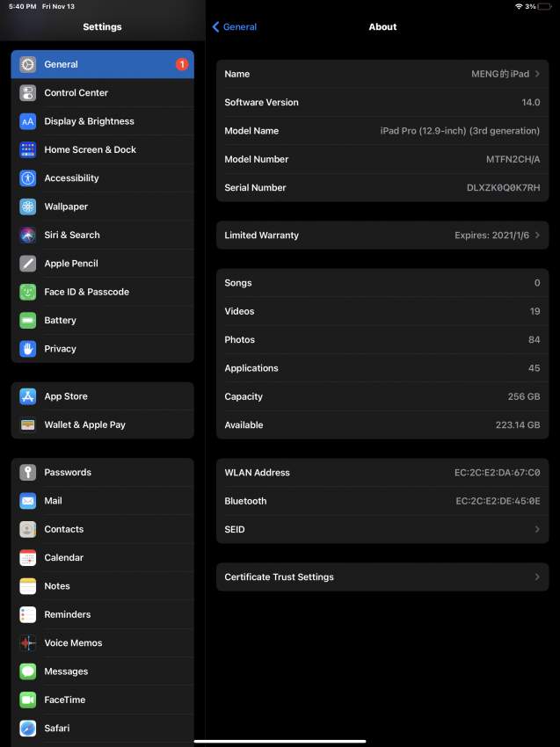Tap the battery indicator in status bar

pos(544,7)
